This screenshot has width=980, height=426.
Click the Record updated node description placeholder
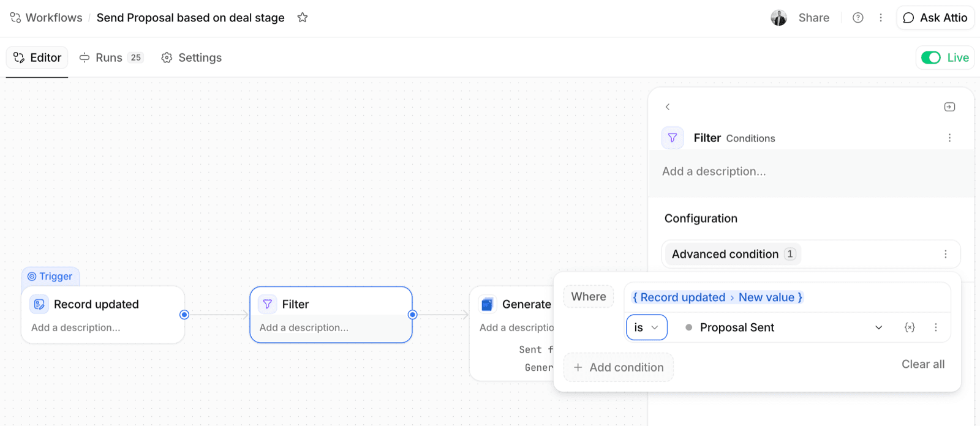[76, 327]
